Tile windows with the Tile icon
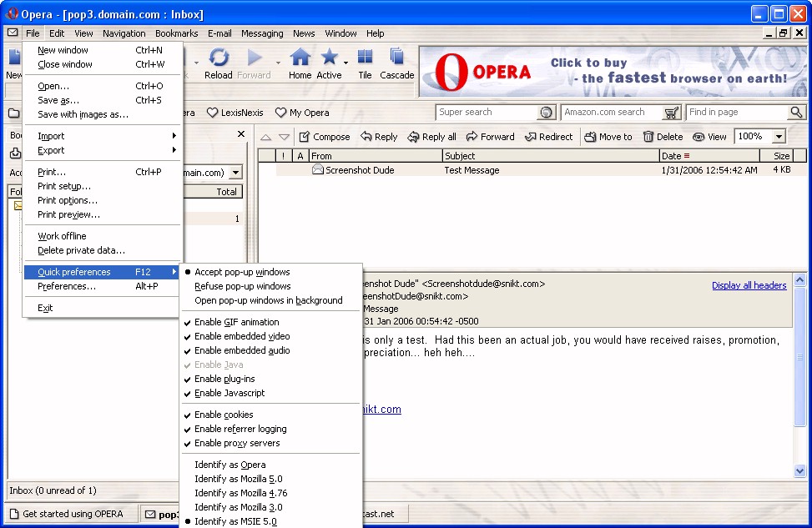Image resolution: width=812 pixels, height=528 pixels. [x=365, y=57]
